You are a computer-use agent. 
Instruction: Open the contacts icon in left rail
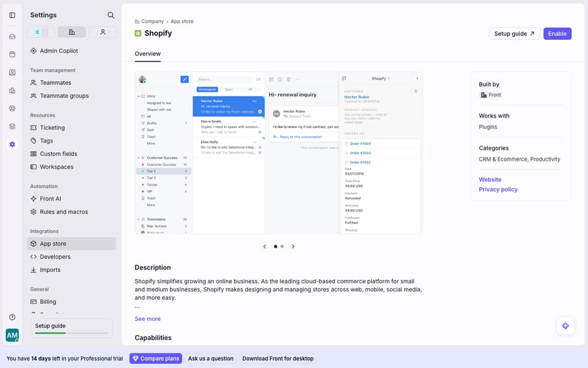point(12,73)
